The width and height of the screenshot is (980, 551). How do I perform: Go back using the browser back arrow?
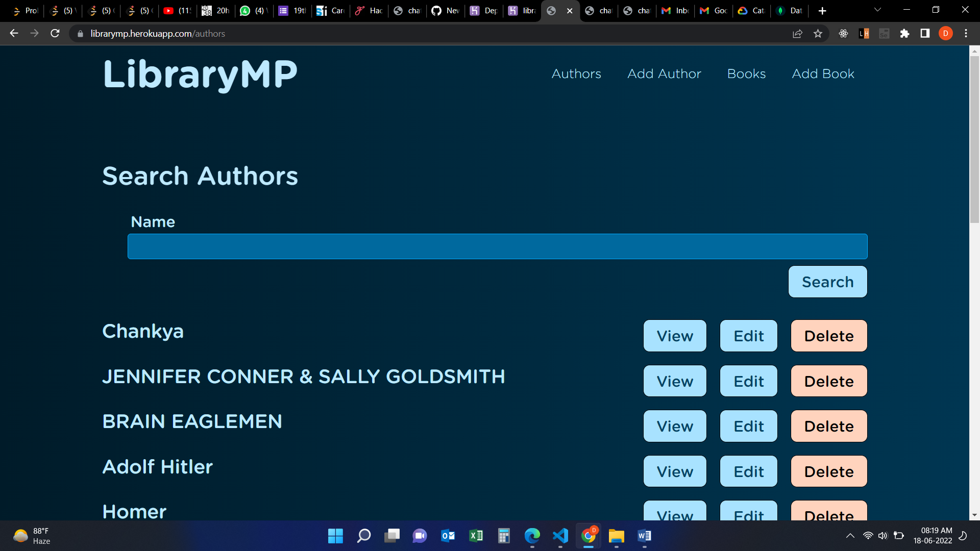(13, 34)
